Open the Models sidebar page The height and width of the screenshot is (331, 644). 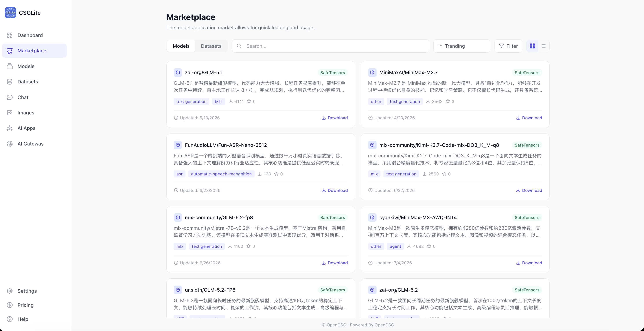[x=34, y=66]
